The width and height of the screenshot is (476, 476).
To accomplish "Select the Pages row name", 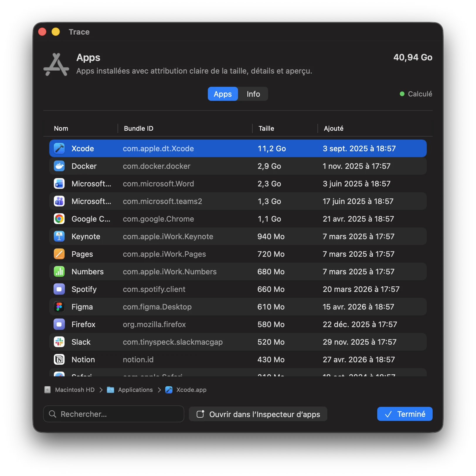I will coord(82,254).
